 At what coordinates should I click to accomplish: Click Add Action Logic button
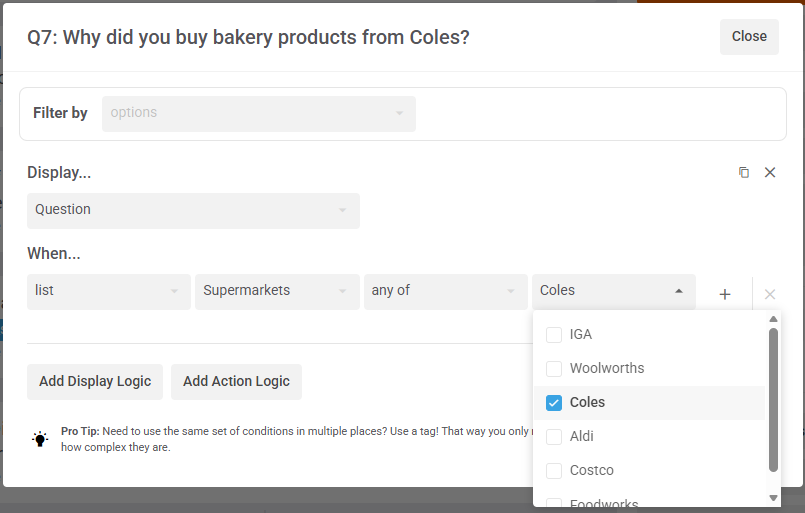(236, 381)
